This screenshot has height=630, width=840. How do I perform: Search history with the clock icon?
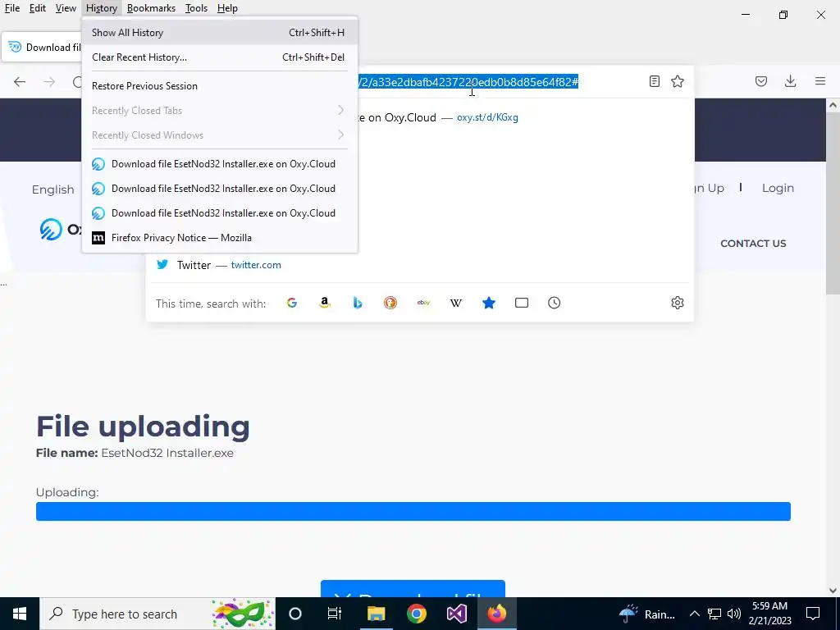pos(554,304)
